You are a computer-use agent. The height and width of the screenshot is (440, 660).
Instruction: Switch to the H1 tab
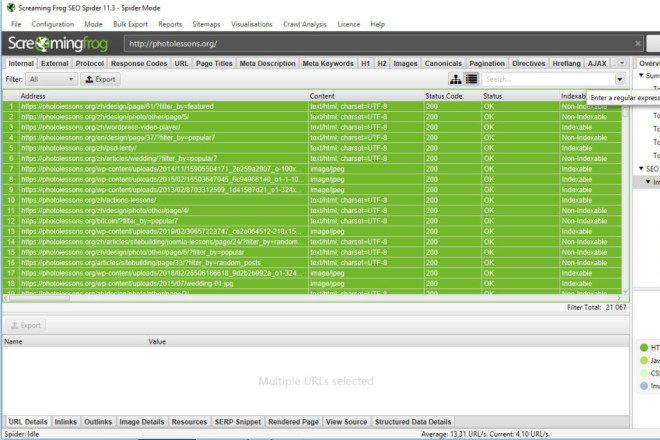pyautogui.click(x=365, y=63)
